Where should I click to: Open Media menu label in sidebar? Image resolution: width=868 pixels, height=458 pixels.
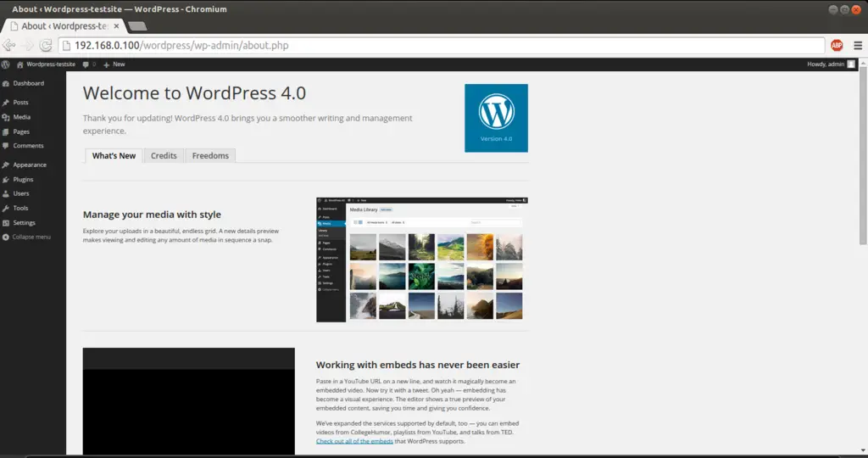point(21,117)
